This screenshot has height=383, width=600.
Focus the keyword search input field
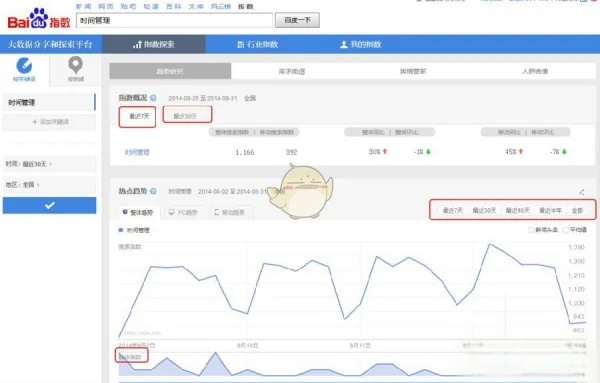coord(174,20)
